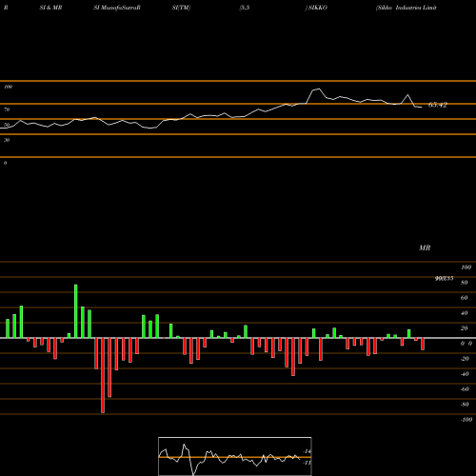
Task: Click the '60' label on MR right axis
Action: click(465, 298)
